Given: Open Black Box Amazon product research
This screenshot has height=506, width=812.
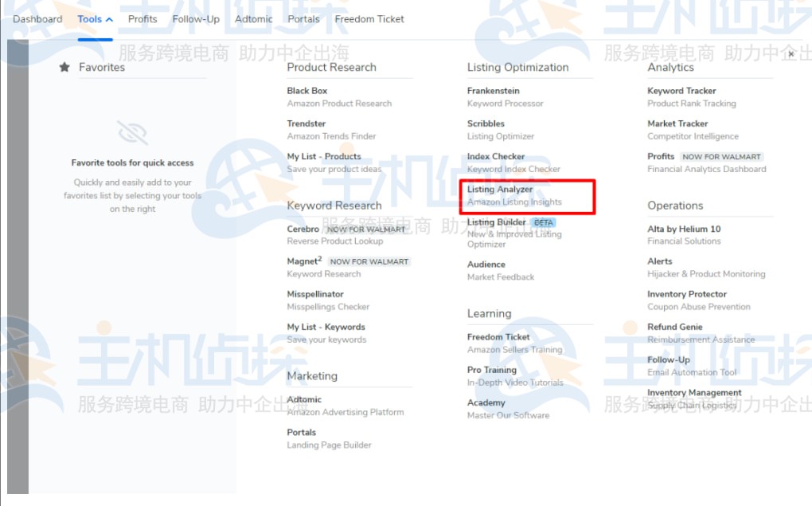Looking at the screenshot, I should 306,90.
